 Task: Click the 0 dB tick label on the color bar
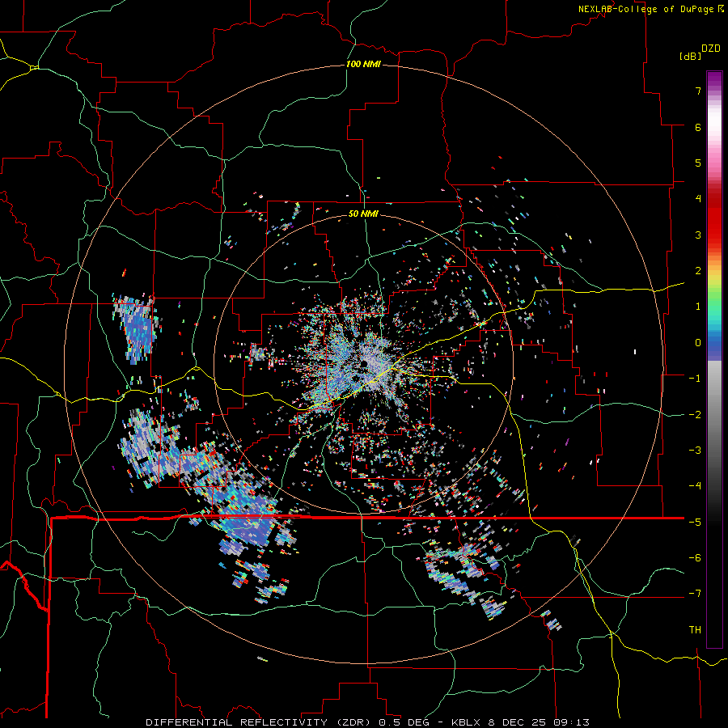[698, 343]
